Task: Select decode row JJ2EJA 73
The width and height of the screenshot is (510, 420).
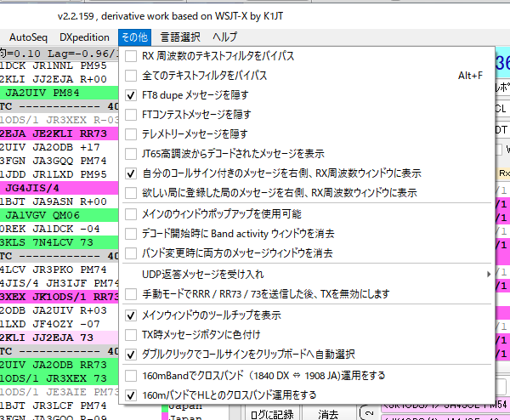Action: click(59, 338)
